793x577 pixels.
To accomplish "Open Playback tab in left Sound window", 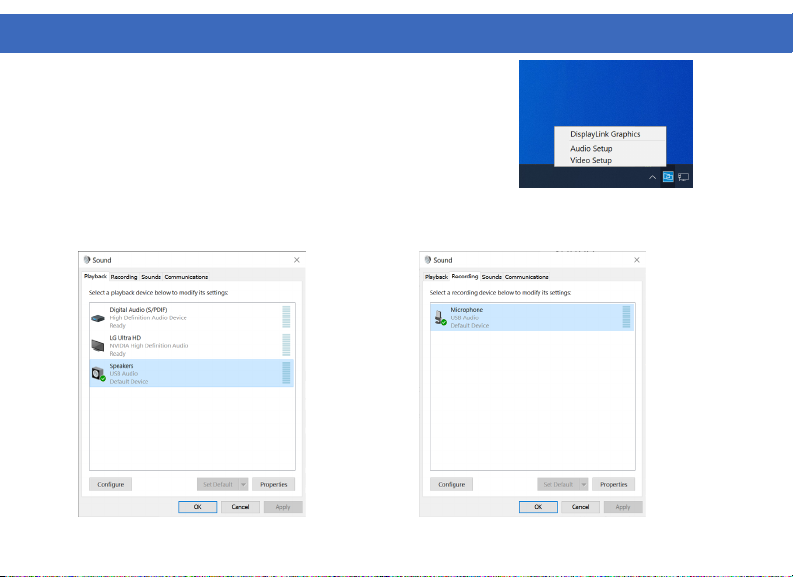I will pyautogui.click(x=95, y=276).
